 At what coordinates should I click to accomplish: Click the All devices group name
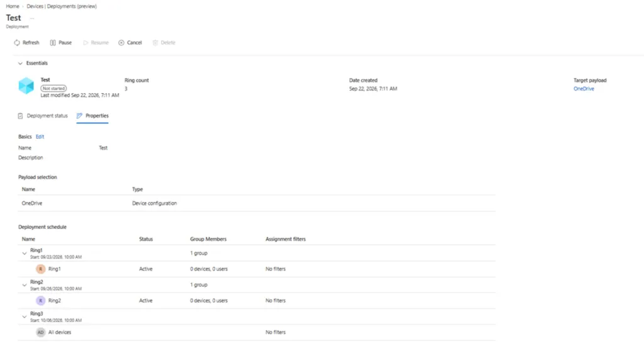click(x=60, y=333)
